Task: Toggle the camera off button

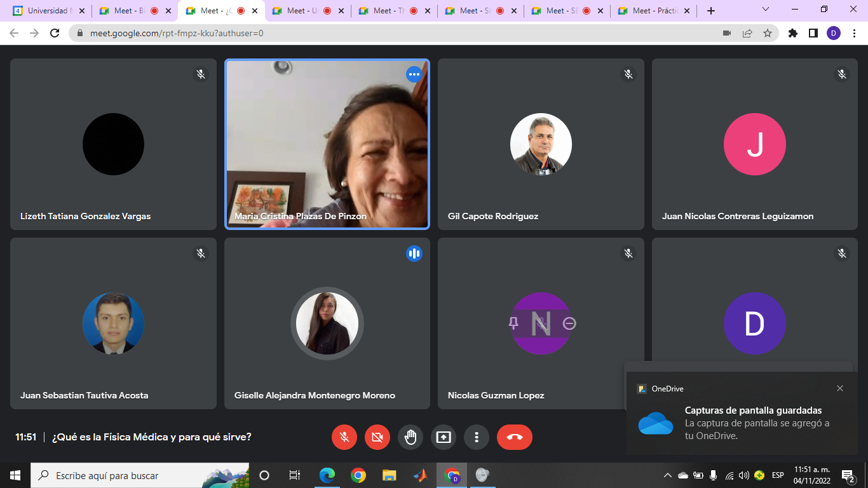Action: 377,437
